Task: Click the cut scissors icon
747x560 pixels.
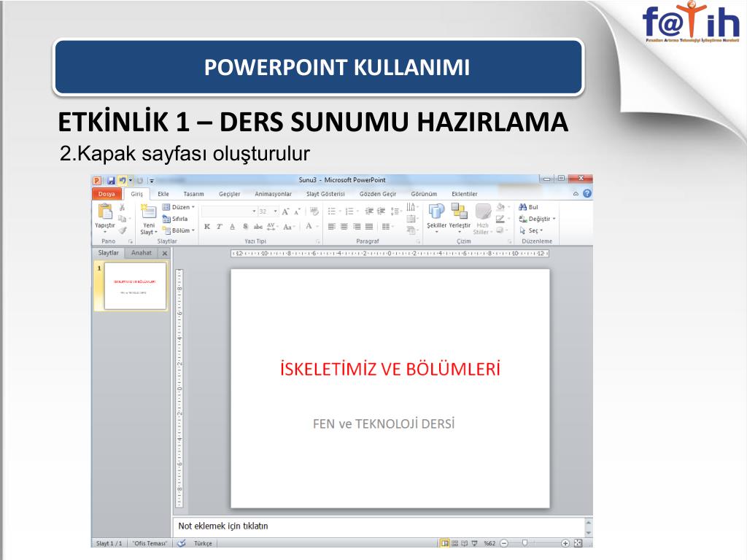Action: coord(122,207)
